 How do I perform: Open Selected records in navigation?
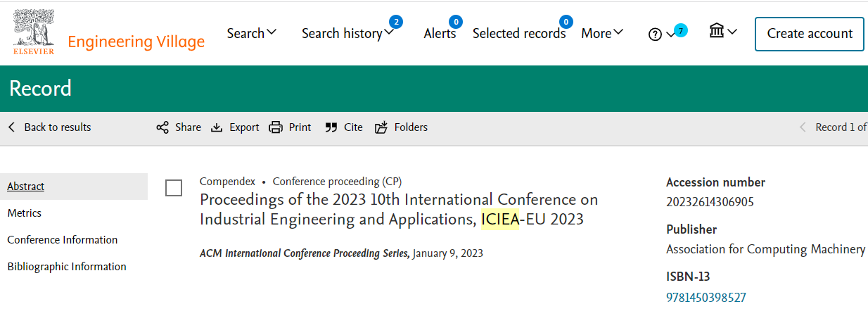point(519,33)
